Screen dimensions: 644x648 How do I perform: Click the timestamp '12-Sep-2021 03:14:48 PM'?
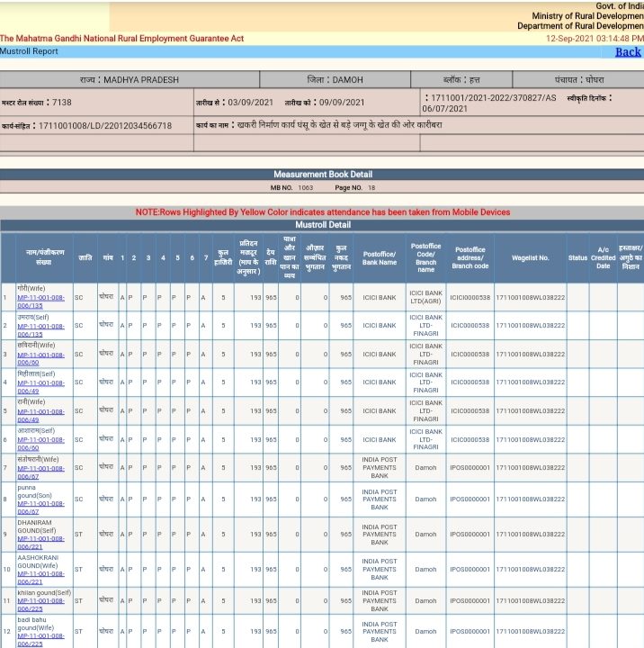click(595, 39)
